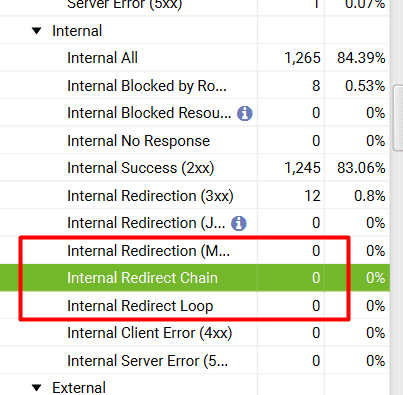Select Internal Redirection (3xx) filter
The image size is (403, 395).
195,196
